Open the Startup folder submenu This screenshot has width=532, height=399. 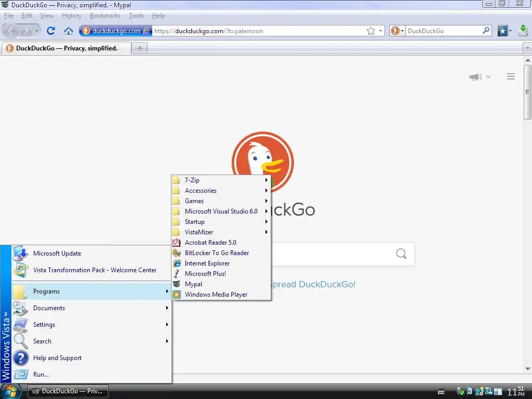click(221, 222)
